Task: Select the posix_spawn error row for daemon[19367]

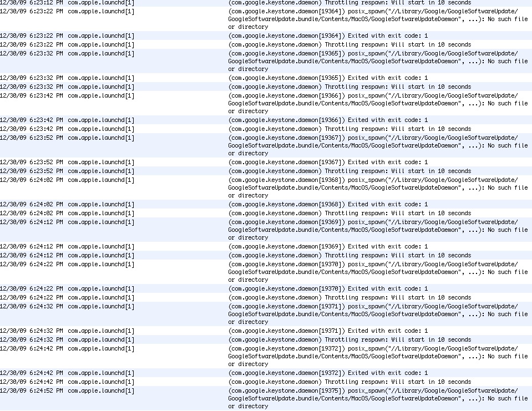Action: click(266, 145)
